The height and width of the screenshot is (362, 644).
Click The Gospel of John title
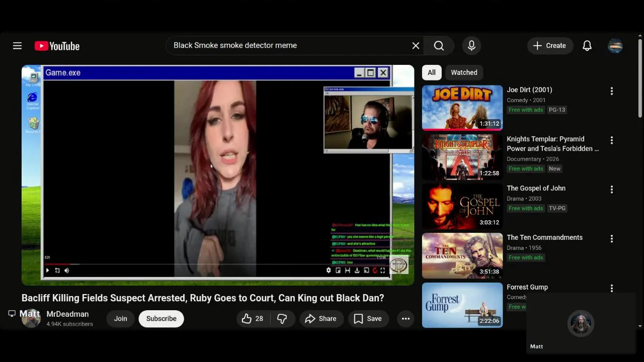(x=536, y=189)
